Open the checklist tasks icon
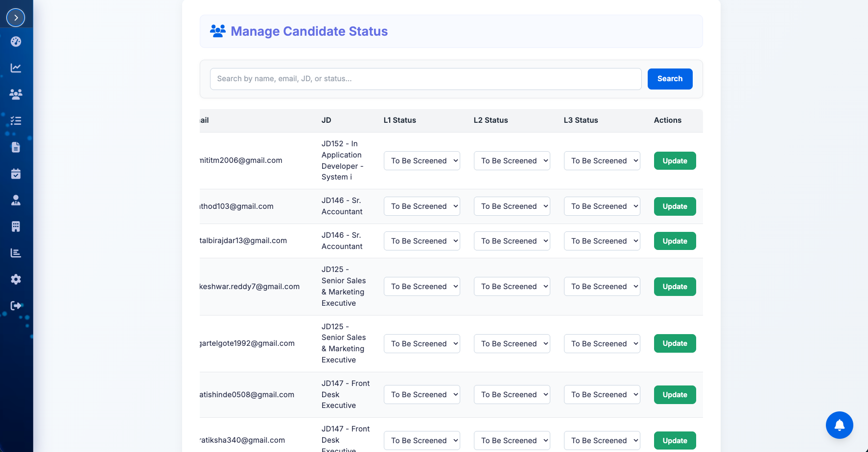 coord(16,121)
